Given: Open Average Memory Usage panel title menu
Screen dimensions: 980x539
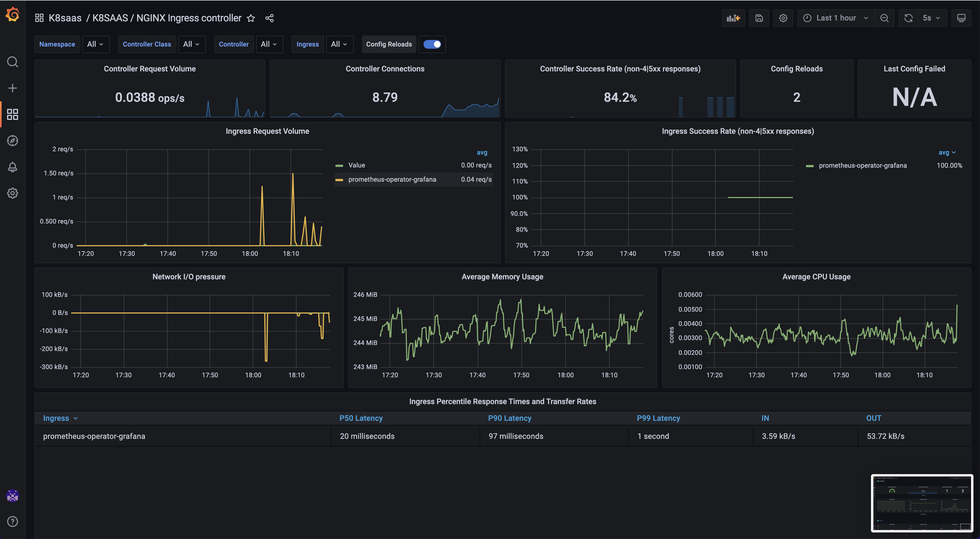Looking at the screenshot, I should pos(502,277).
